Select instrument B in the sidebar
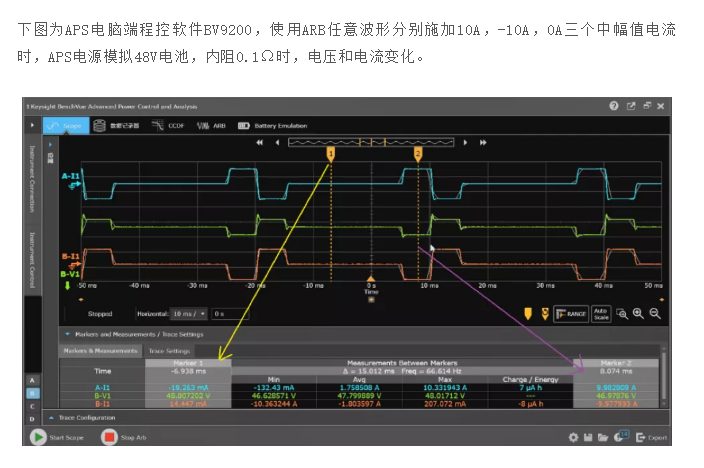 [x=32, y=393]
